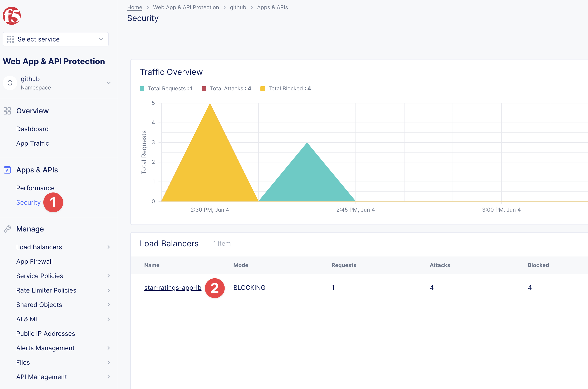
Task: Sort table by Attacks column header
Action: click(x=440, y=265)
